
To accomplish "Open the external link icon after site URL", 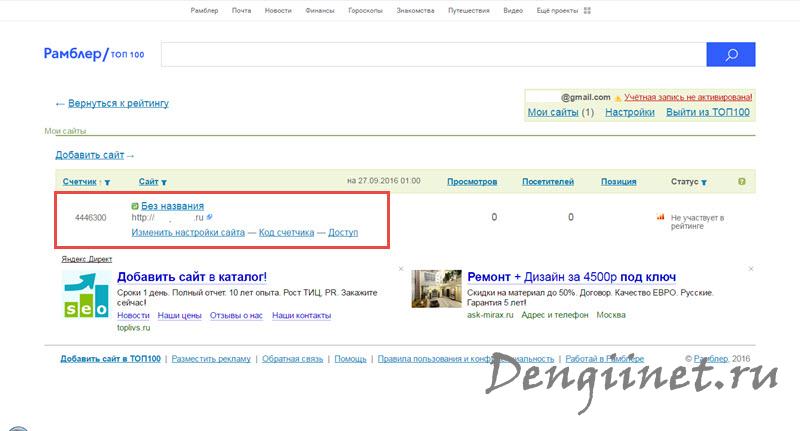I will (209, 217).
